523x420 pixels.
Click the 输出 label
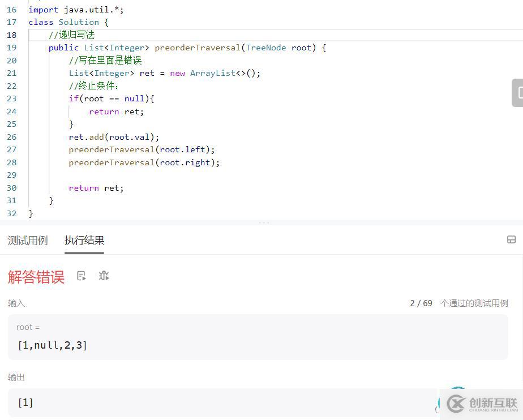(16, 378)
